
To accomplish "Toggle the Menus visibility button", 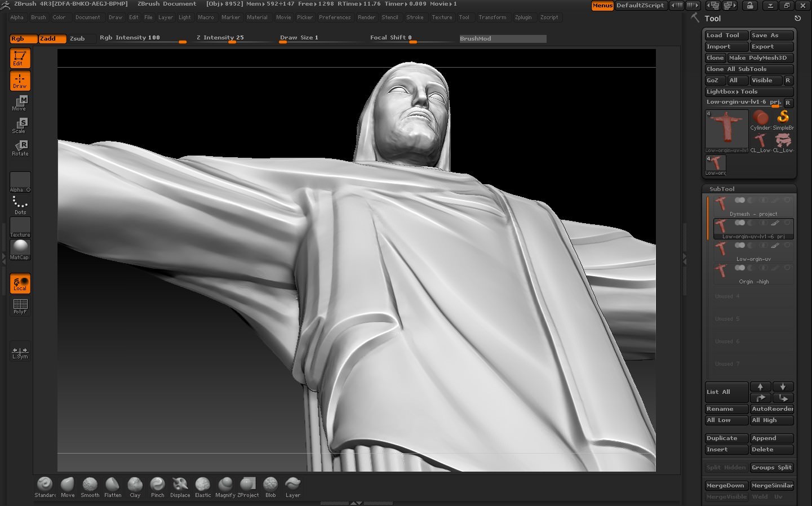I will (602, 6).
